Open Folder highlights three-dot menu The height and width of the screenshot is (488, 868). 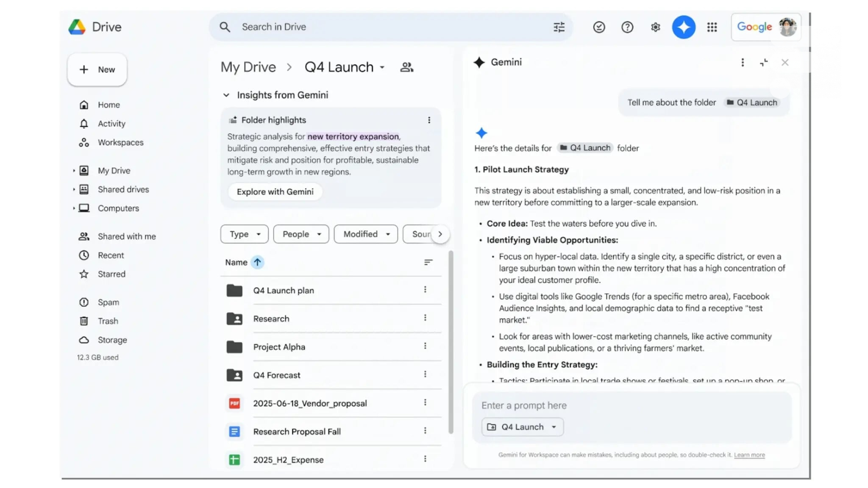(x=429, y=120)
